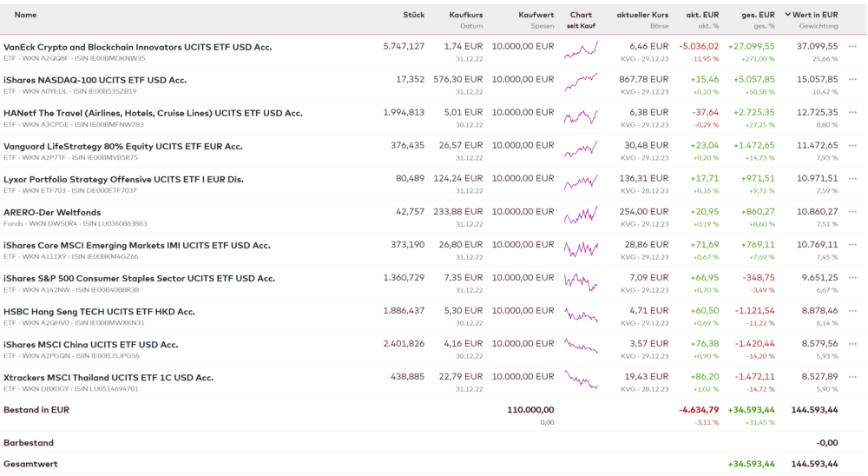Click the sparkline chart for ARERO-Der Weltfonds
The image size is (868, 476).
pyautogui.click(x=581, y=215)
